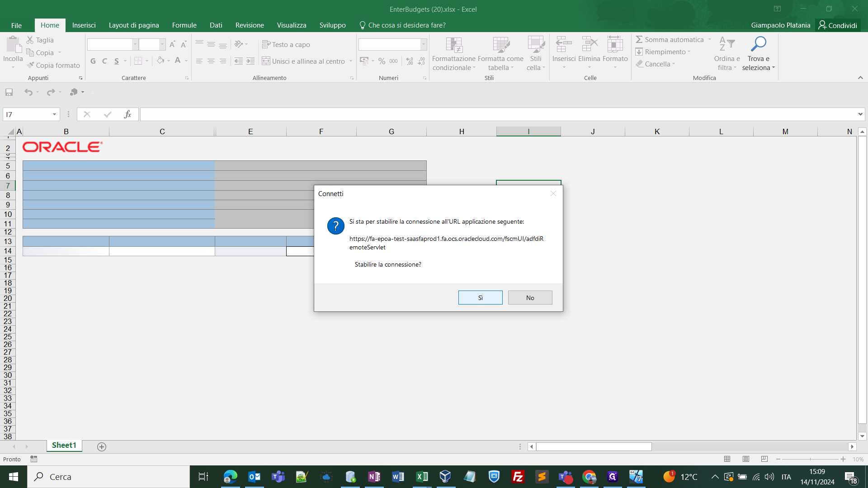868x488 pixels.
Task: Open the File menu
Action: tap(16, 25)
